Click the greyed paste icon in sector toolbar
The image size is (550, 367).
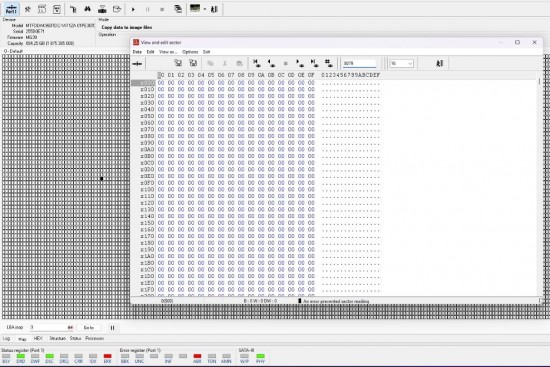pos(239,64)
